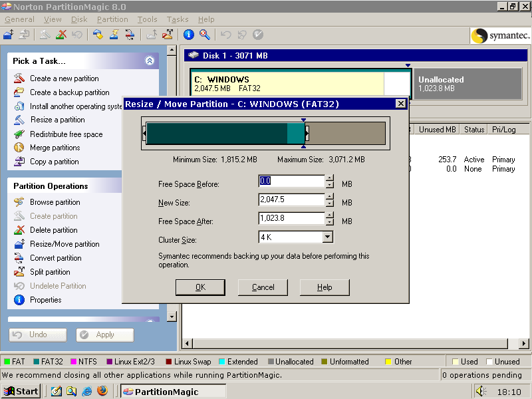Launch Firefox from the Quick Launch bar
The image size is (532, 399).
coord(102,391)
